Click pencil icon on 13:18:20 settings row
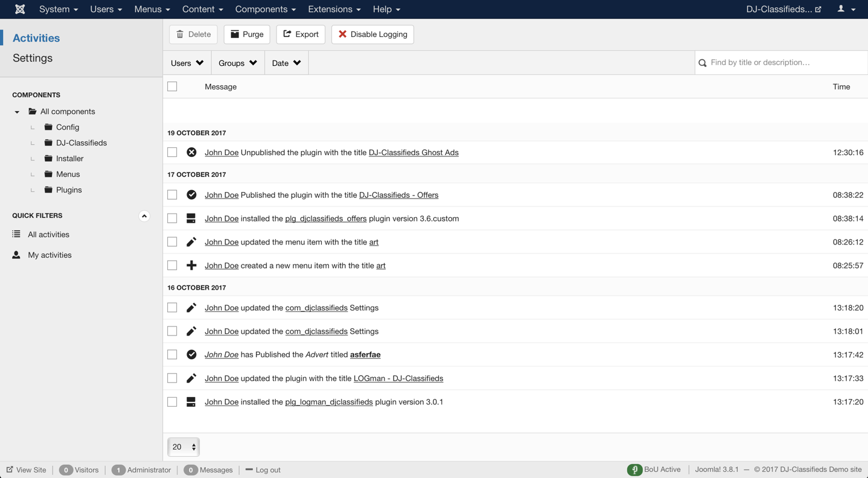The width and height of the screenshot is (868, 478). (x=191, y=308)
